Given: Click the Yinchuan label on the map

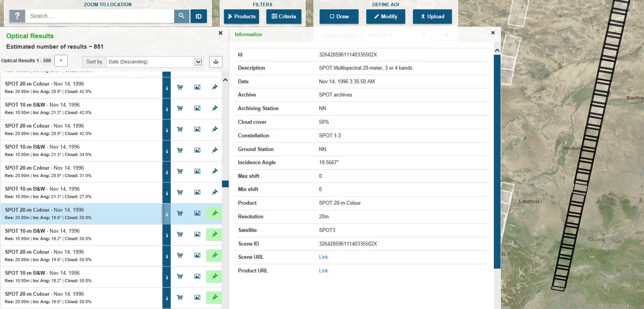Looking at the screenshot, I should tap(572, 148).
